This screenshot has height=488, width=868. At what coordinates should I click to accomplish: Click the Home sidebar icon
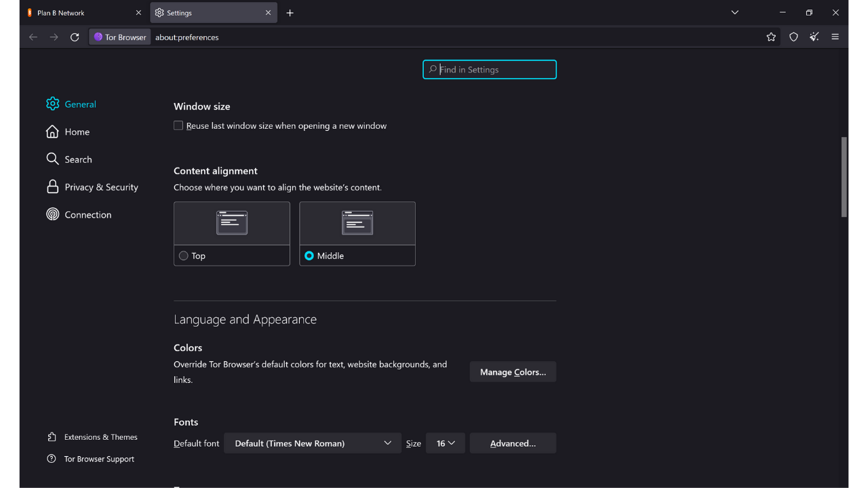point(53,131)
